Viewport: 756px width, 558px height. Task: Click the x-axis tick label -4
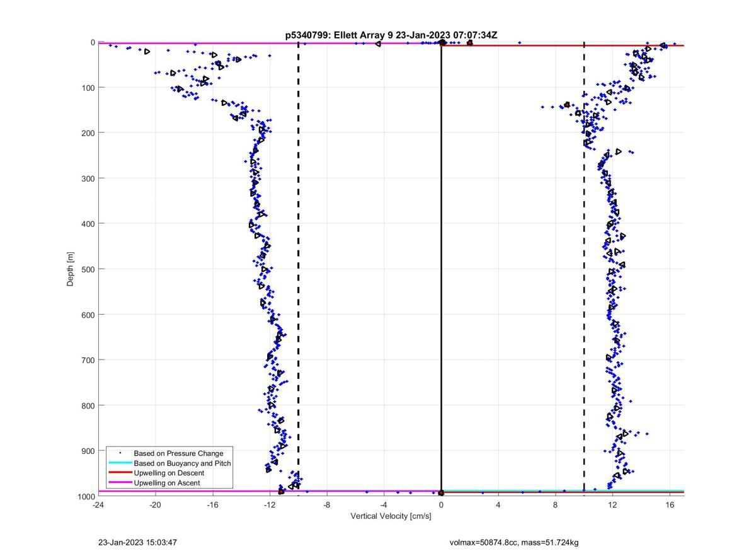coord(384,505)
